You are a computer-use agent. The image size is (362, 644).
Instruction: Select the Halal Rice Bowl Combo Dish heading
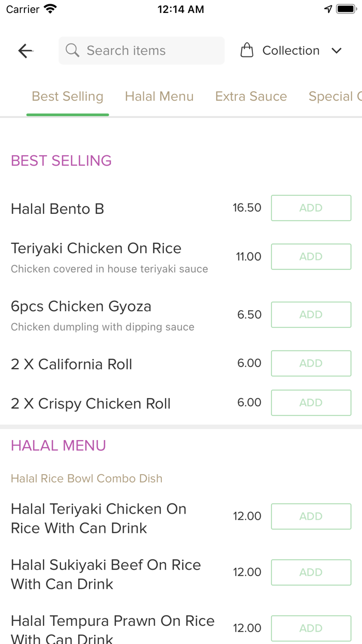(86, 478)
